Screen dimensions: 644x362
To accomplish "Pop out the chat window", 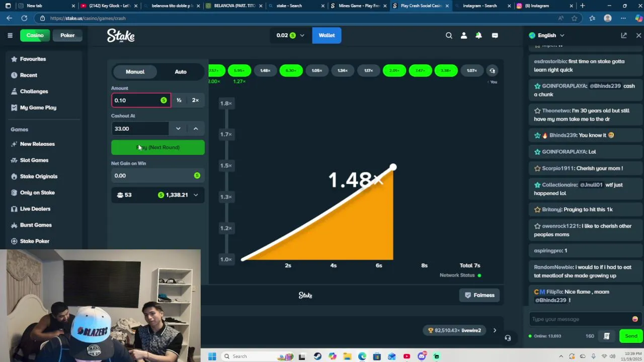I will pyautogui.click(x=624, y=35).
